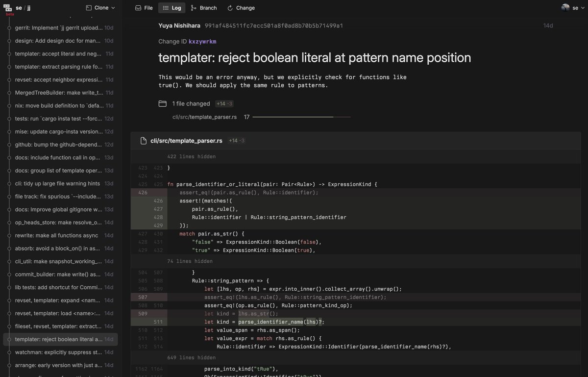Viewport: 588px width, 377px height.
Task: Click cli/src/template_parser.rs diff header title
Action: tap(186, 141)
